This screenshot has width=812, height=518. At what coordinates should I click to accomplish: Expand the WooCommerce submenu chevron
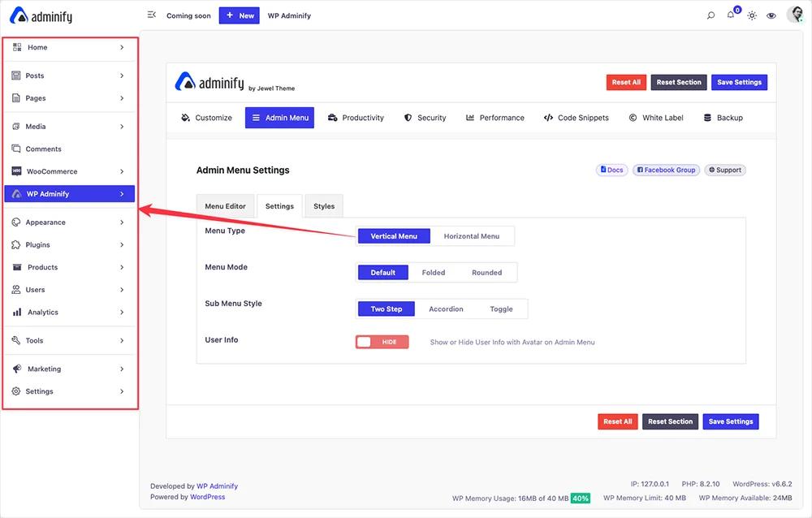click(122, 171)
